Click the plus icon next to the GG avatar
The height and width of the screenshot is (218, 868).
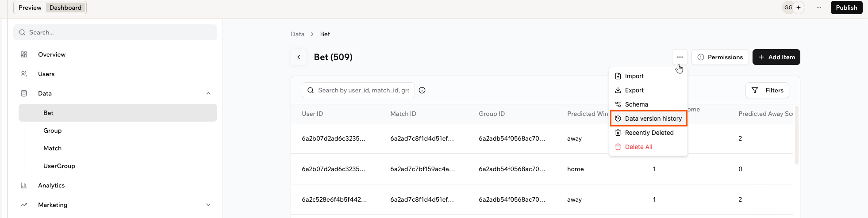pos(799,8)
